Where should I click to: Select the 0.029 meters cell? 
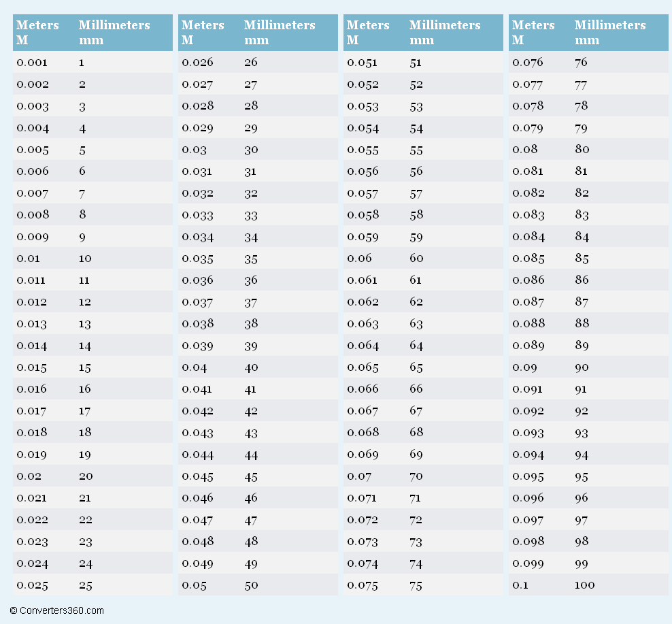(197, 128)
